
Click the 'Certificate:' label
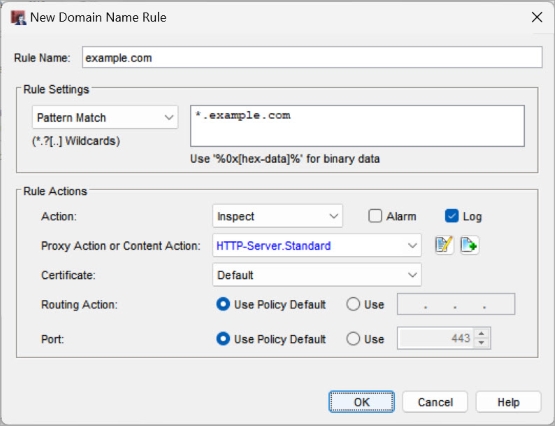coord(68,275)
